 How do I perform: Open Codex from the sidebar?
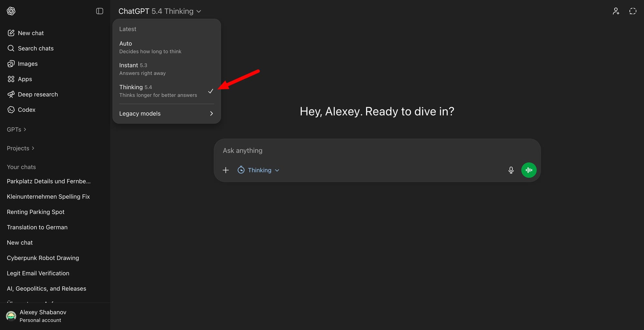click(x=26, y=110)
